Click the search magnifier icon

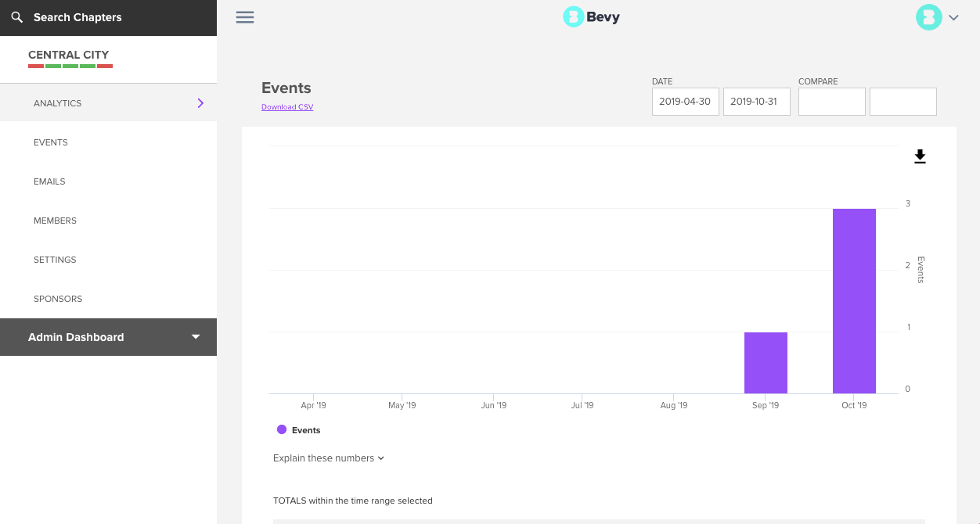click(x=16, y=17)
